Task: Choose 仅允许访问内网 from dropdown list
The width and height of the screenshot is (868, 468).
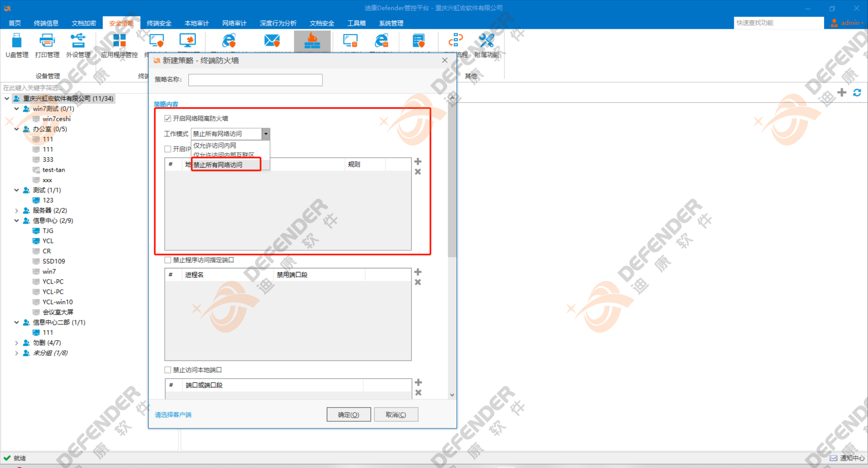Action: tap(231, 145)
